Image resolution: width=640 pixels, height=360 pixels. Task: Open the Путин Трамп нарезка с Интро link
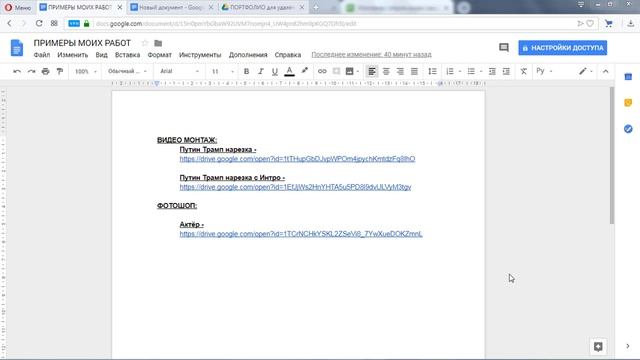(x=296, y=187)
